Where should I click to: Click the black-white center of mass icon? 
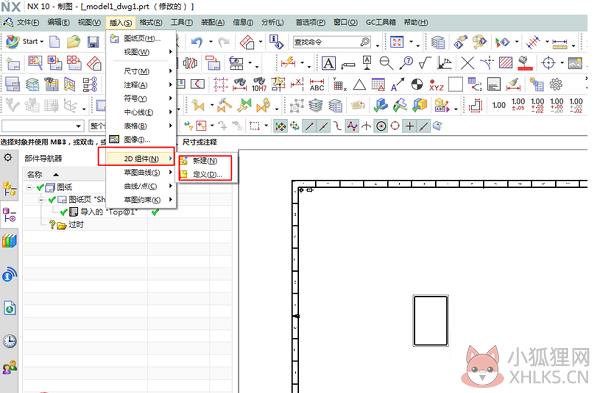coord(417,84)
